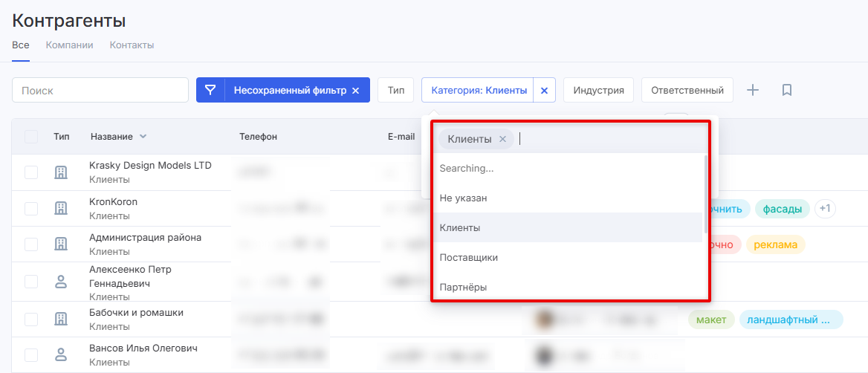The height and width of the screenshot is (373, 868).
Task: Switch to the Компании tab
Action: pyautogui.click(x=69, y=45)
